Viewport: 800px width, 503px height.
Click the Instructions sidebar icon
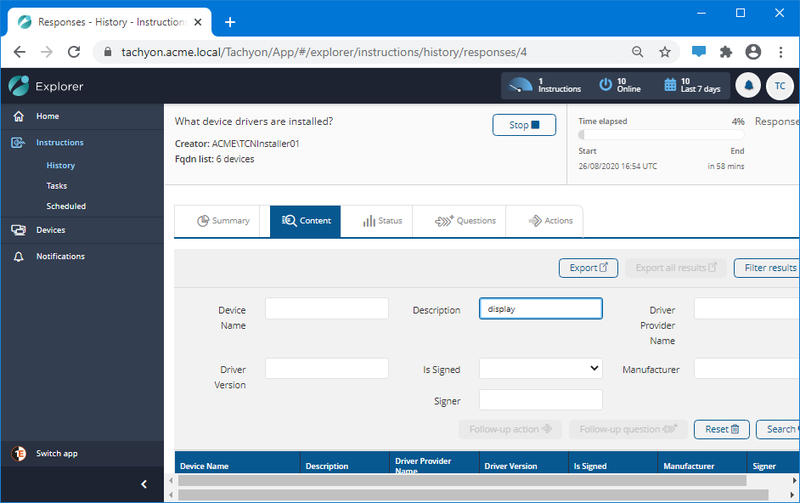click(18, 142)
